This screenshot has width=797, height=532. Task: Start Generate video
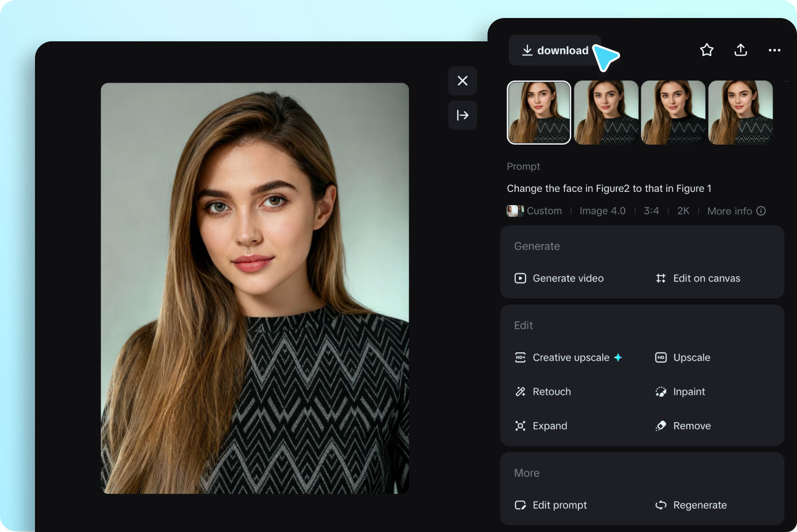(559, 278)
